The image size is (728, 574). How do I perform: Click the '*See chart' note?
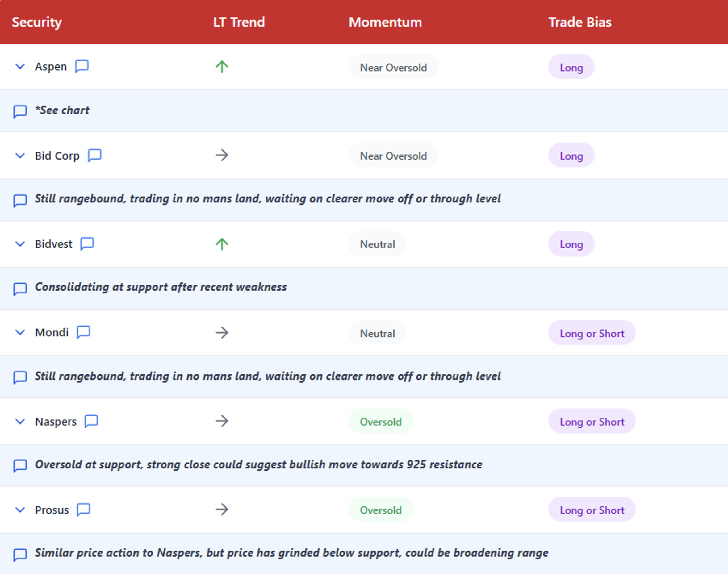click(63, 110)
